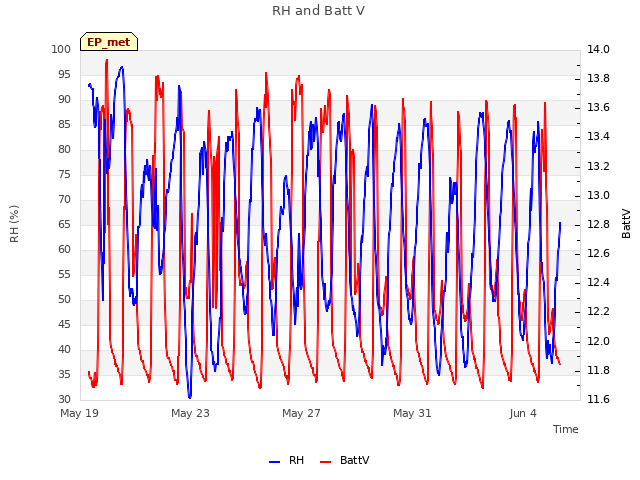This screenshot has width=640, height=480.
Task: Click the '12.4' label on BattV axis
Action: [x=598, y=283]
